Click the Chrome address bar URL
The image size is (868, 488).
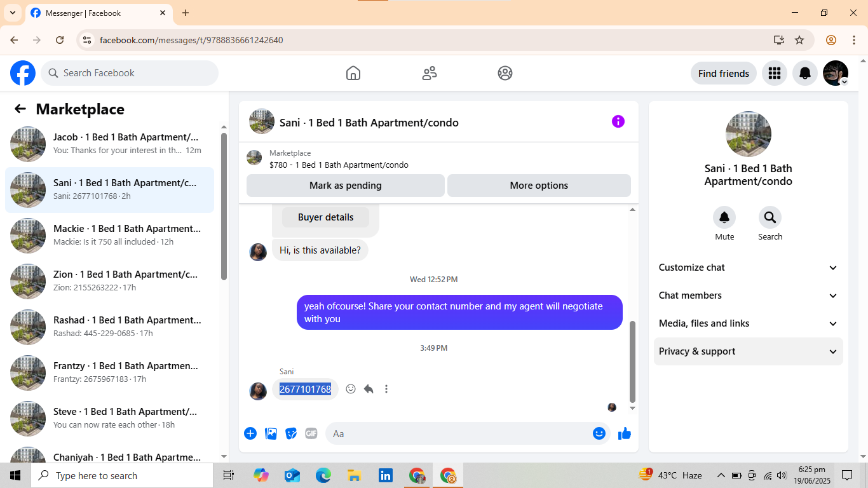[x=191, y=40]
